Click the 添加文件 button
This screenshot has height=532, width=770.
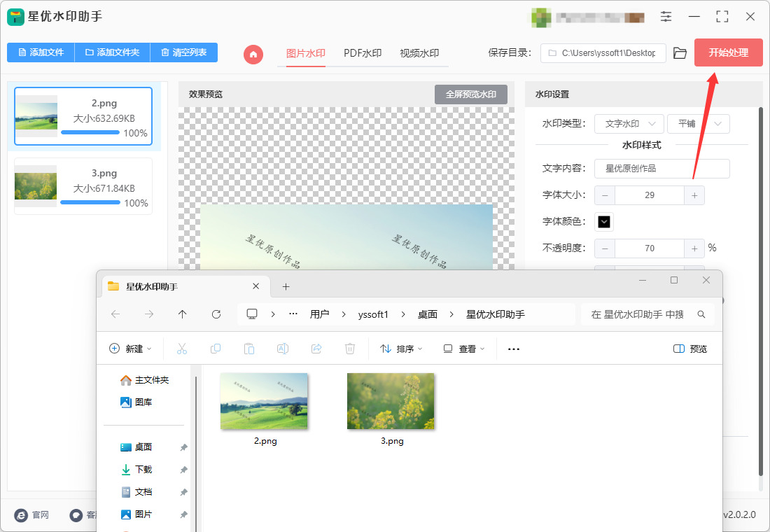41,52
